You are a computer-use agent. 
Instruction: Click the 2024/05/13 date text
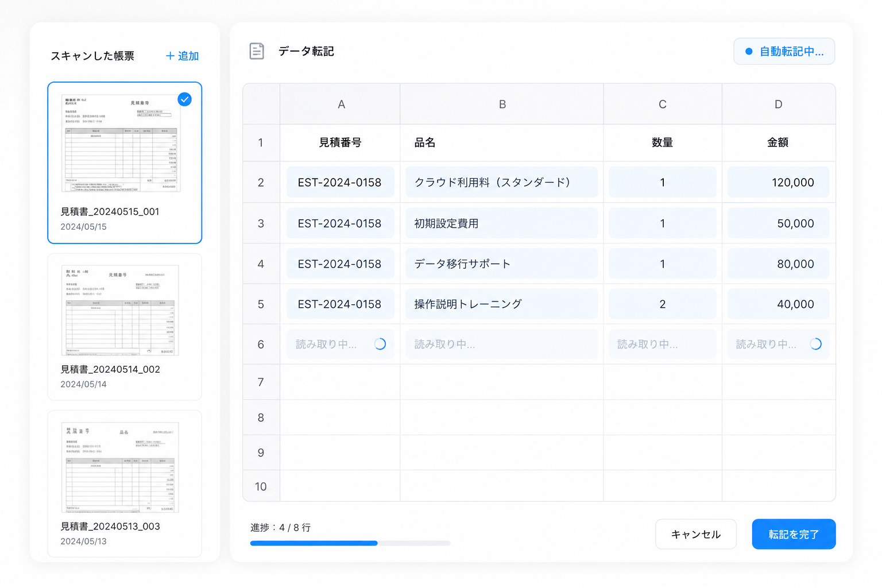pos(84,541)
